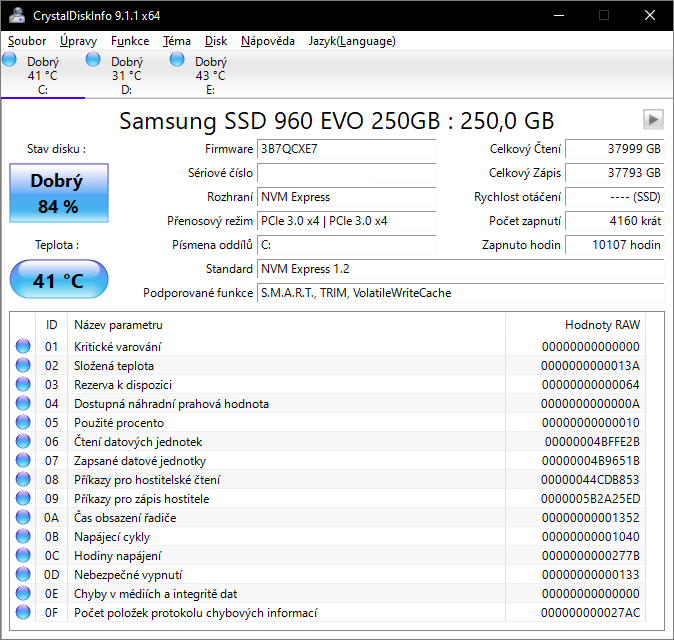Image resolution: width=674 pixels, height=640 pixels.
Task: Click status orb for Nebezpečné vypnutí row
Action: coord(23,574)
